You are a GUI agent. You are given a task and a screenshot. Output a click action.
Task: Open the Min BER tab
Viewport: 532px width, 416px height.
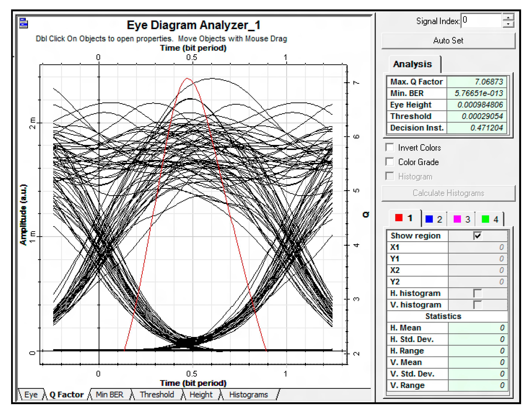pos(109,395)
